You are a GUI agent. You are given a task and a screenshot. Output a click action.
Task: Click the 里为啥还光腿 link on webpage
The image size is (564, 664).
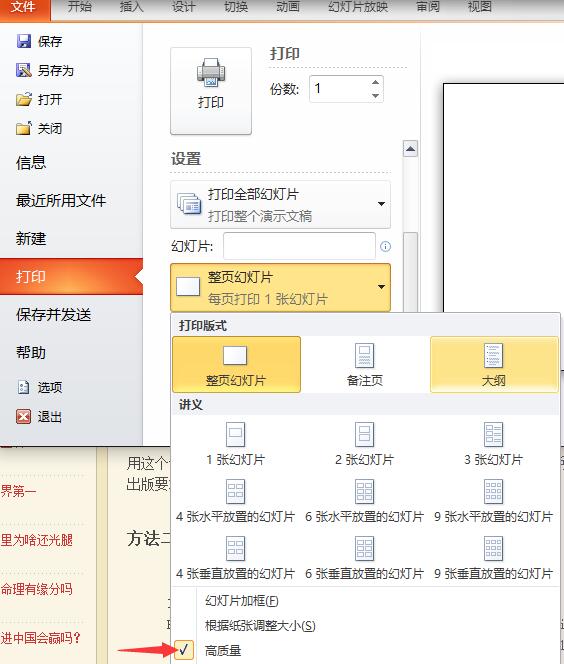(x=36, y=540)
